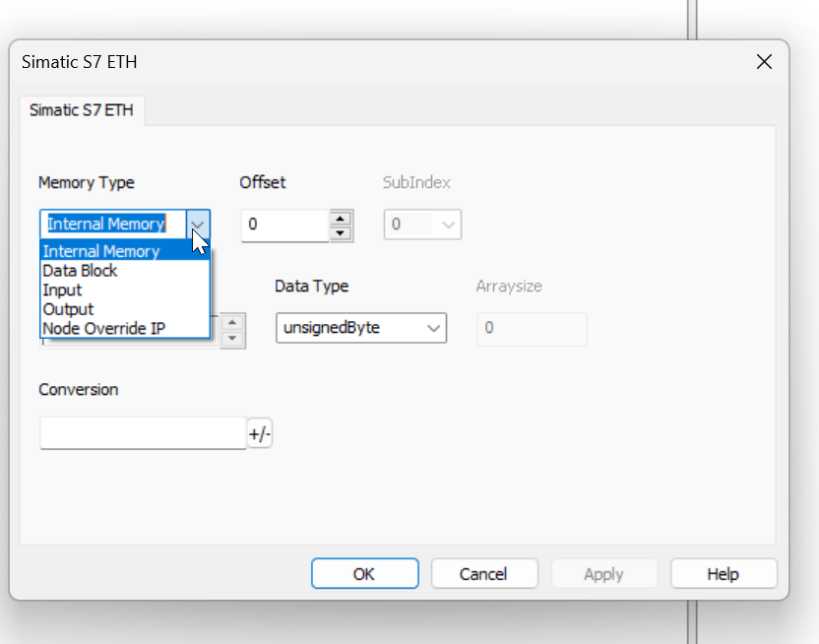
Task: Cancel the Simatic S7 ETH dialog
Action: [484, 573]
